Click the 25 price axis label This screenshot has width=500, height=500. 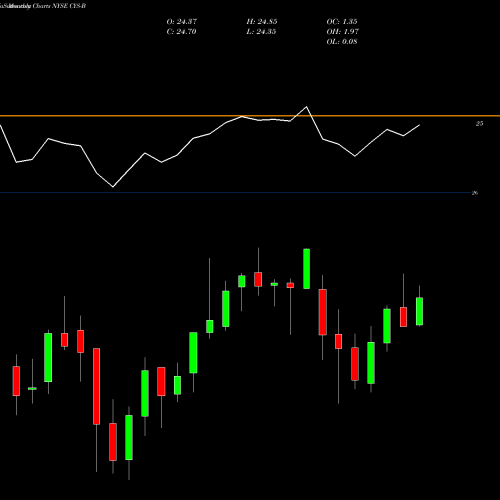479,124
